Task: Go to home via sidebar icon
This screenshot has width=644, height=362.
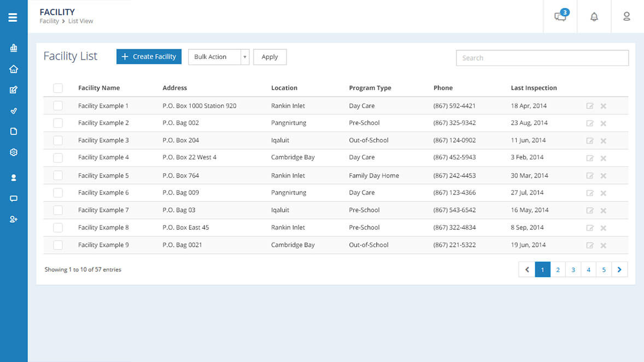Action: [x=14, y=69]
